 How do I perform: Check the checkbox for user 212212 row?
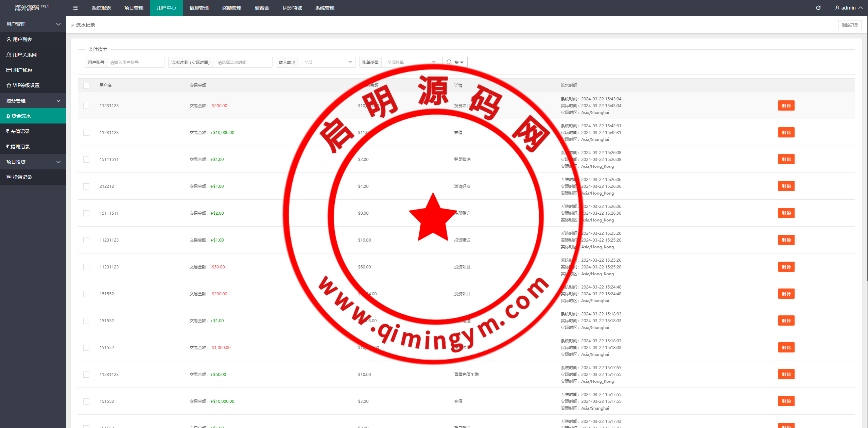pos(86,186)
